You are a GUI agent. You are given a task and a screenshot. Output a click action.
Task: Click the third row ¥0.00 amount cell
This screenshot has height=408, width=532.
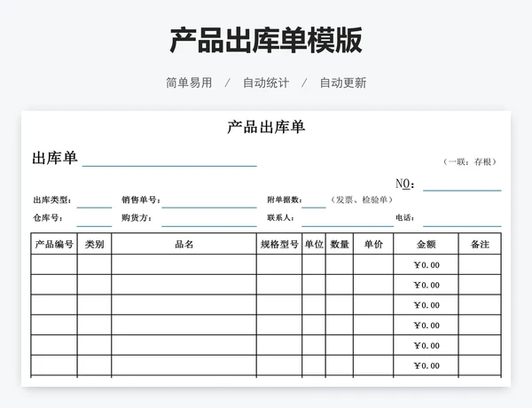(426, 305)
